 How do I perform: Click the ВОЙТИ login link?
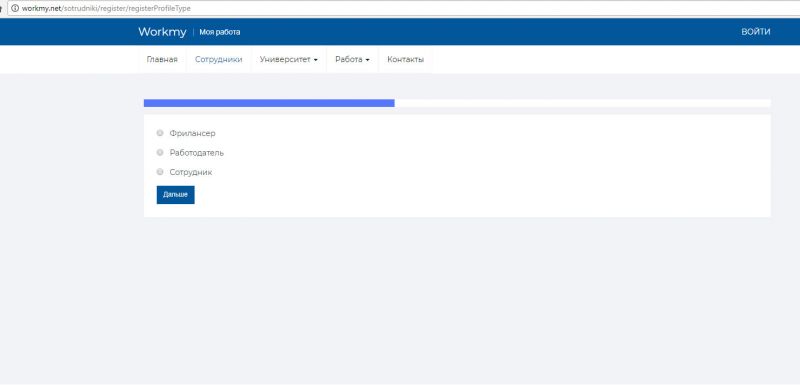click(756, 32)
